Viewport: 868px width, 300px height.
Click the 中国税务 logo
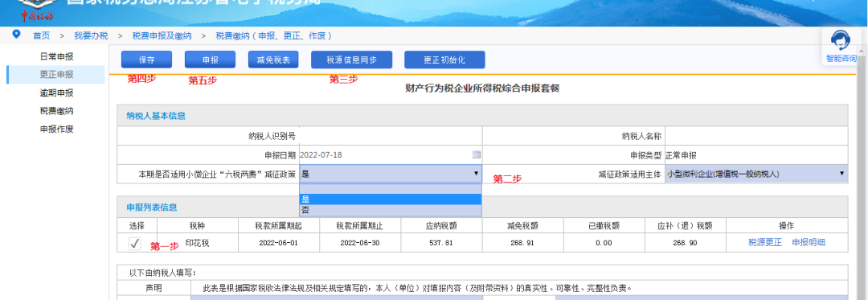[x=37, y=10]
